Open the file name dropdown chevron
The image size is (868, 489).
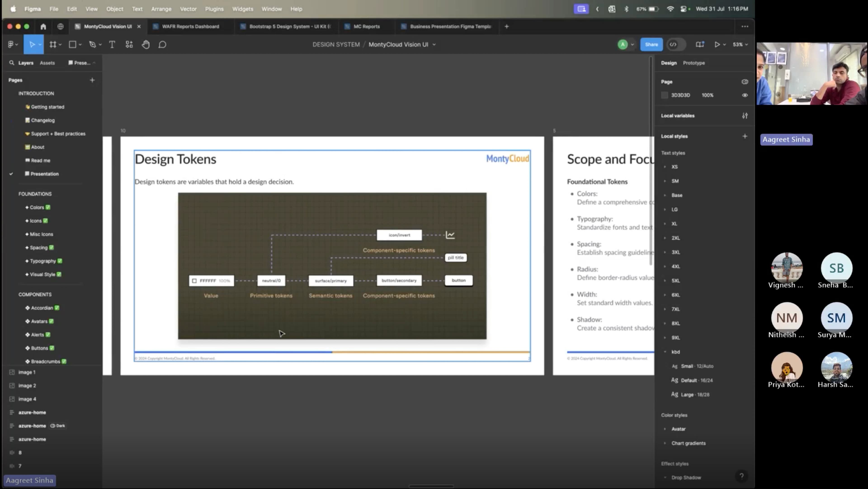pos(434,45)
